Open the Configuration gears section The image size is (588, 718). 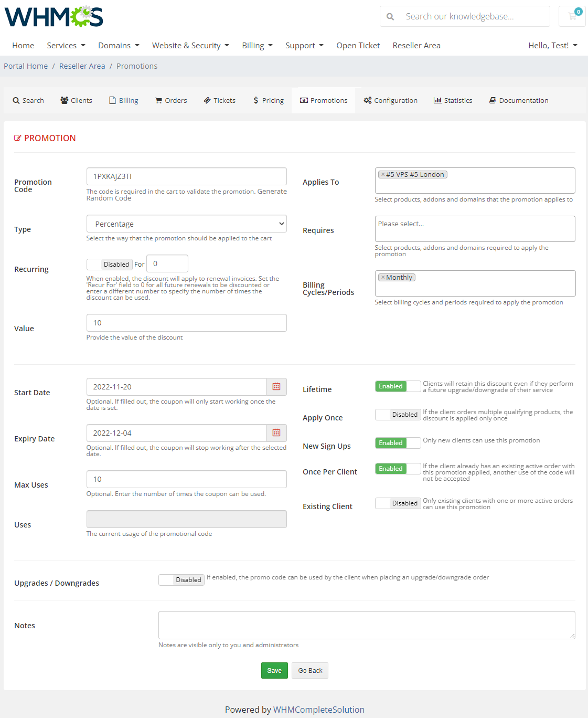point(390,100)
